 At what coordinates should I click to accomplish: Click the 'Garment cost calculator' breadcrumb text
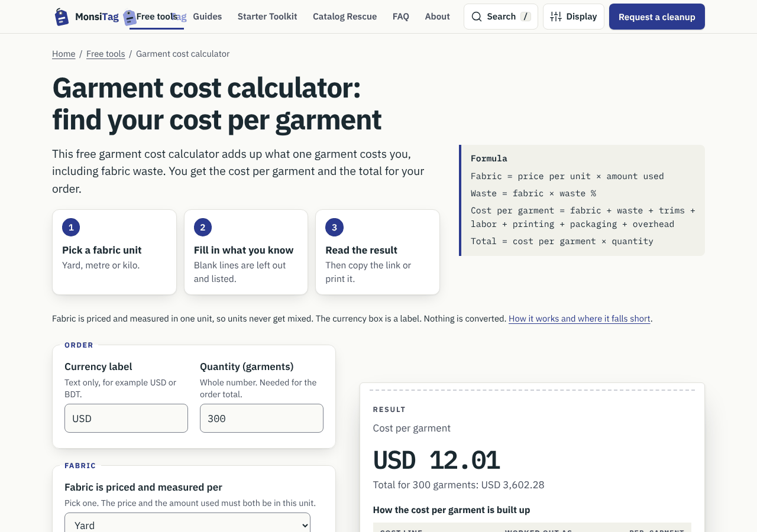click(x=183, y=54)
